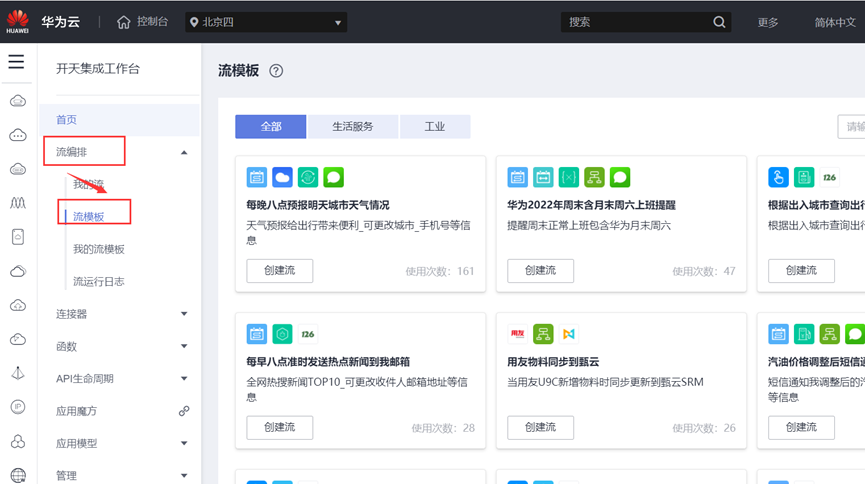Click teal circular icon in weather card
865x484 pixels.
click(308, 177)
